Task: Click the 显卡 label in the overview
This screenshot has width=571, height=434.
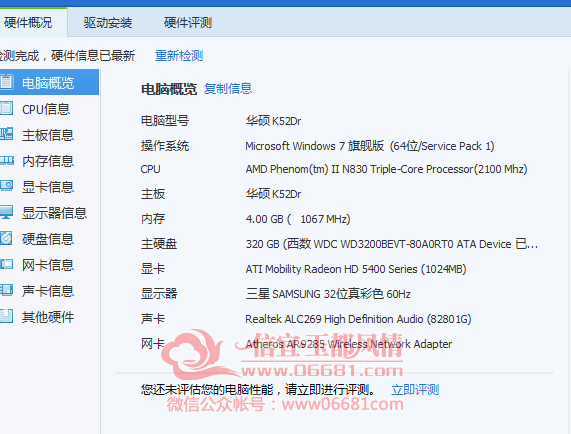Action: pos(153,269)
